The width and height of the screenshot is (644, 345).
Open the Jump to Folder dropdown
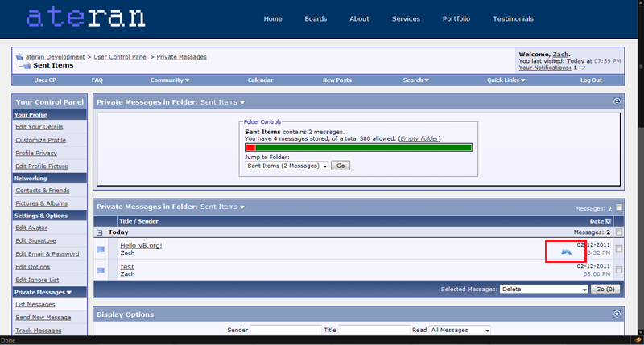pyautogui.click(x=287, y=166)
